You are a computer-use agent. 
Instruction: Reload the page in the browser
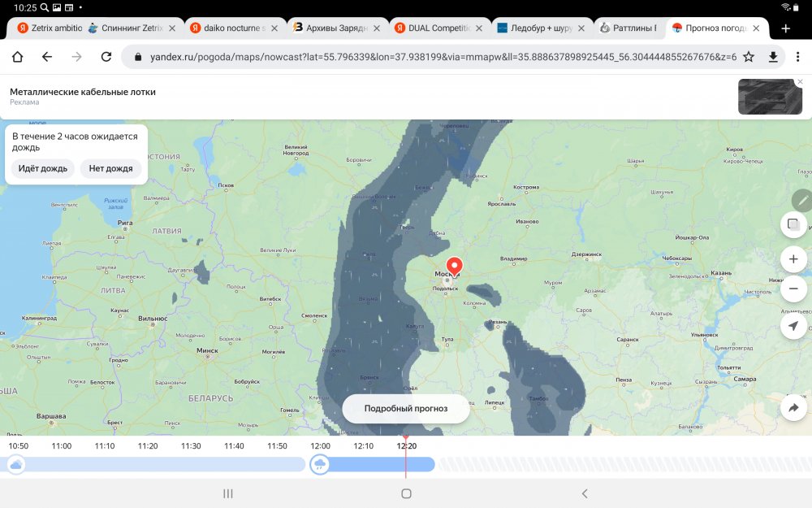pos(106,57)
